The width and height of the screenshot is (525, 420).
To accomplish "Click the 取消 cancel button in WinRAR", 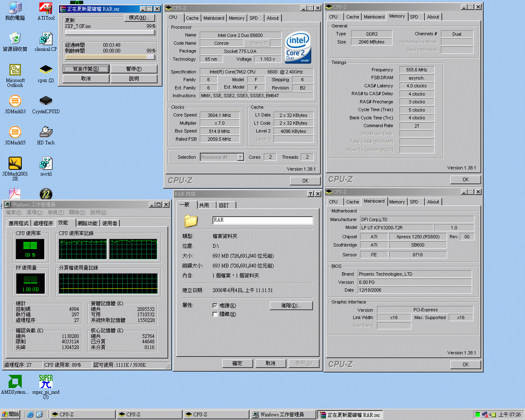I will pyautogui.click(x=86, y=79).
